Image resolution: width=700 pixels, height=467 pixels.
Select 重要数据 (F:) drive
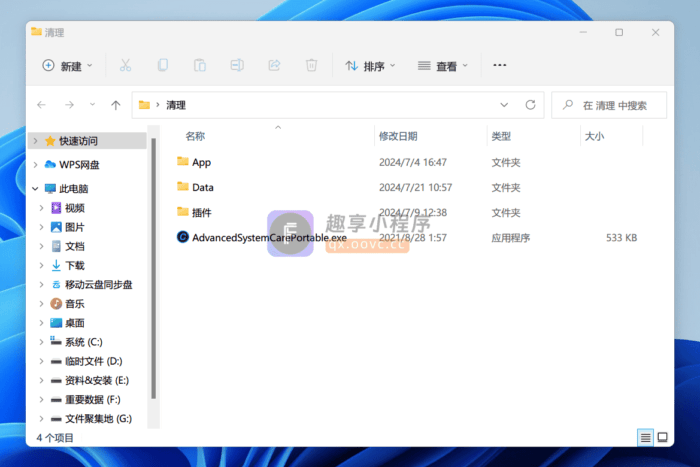point(93,400)
